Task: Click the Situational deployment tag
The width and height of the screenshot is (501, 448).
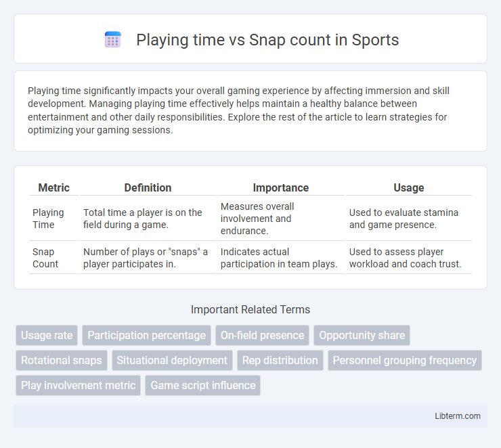Action: point(172,360)
